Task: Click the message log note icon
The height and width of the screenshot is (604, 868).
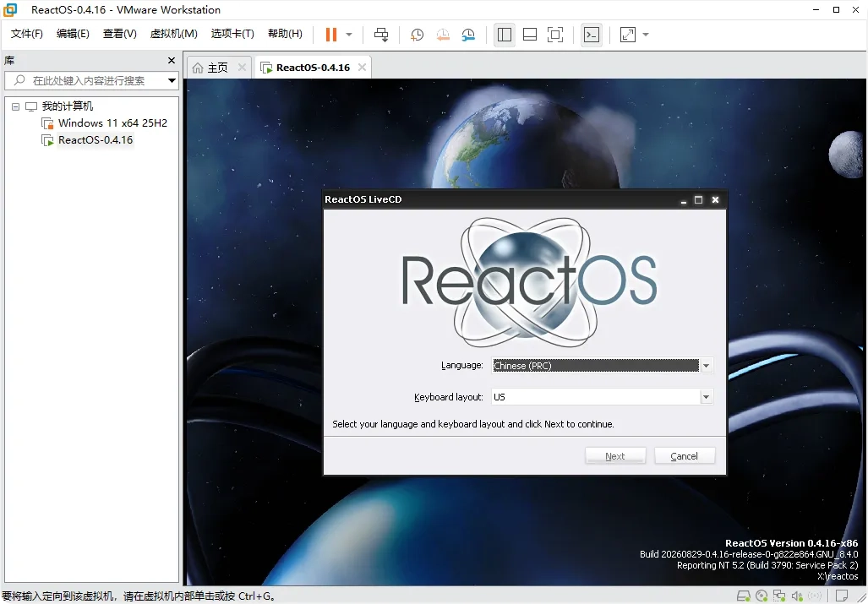Action: [842, 596]
